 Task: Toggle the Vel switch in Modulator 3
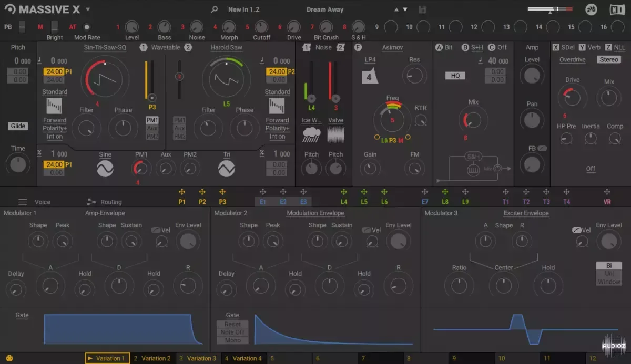click(x=577, y=230)
